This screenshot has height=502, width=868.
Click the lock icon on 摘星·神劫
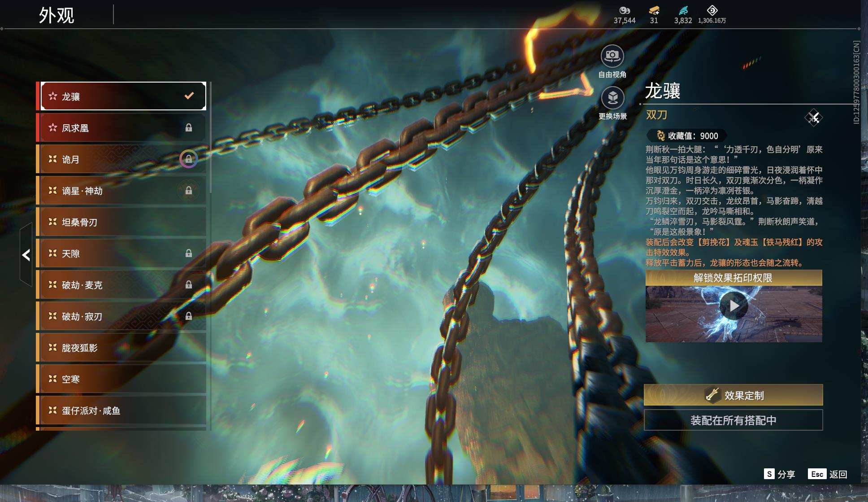(x=189, y=191)
